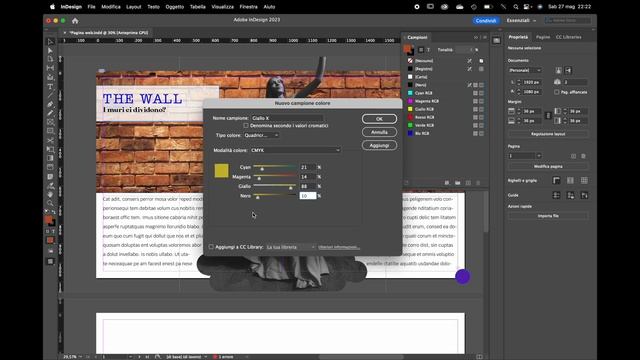Select the Free Transform tool
Screen dimensions: 640x360
(50, 149)
